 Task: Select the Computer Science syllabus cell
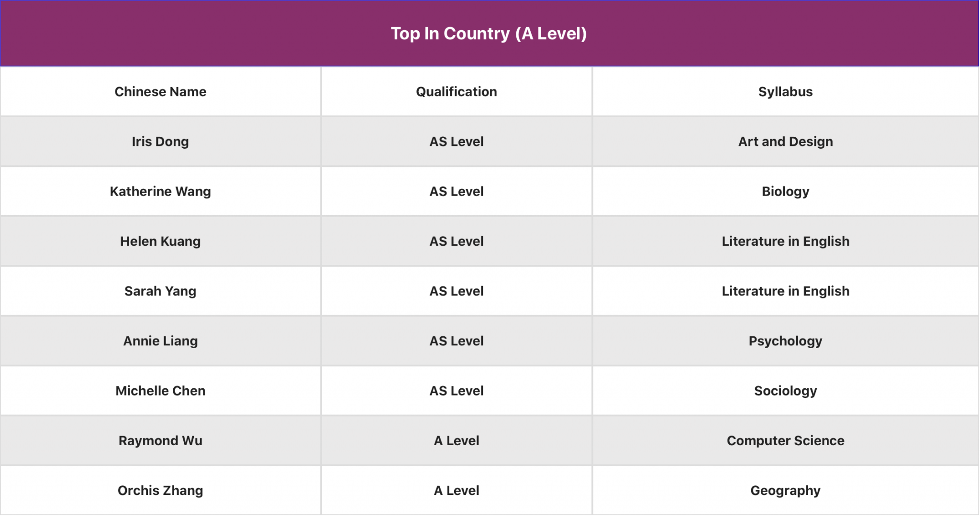coord(785,441)
